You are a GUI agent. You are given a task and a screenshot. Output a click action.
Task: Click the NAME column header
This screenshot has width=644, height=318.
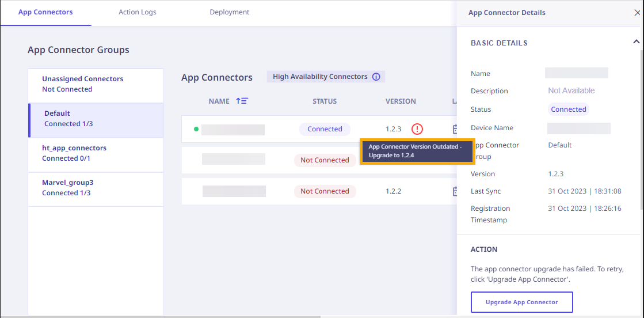[x=219, y=101]
